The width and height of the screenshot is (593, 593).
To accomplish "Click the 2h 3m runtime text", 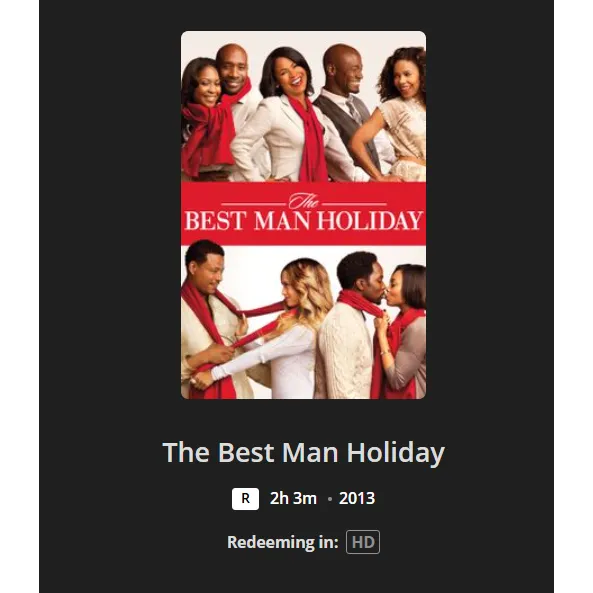I will 293,498.
